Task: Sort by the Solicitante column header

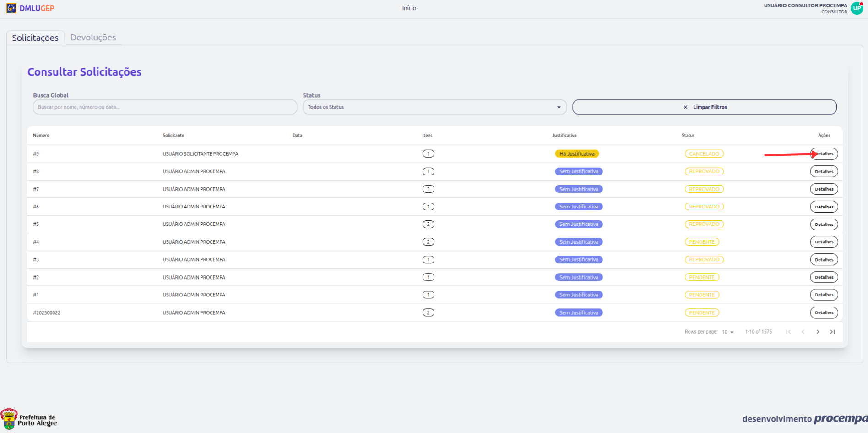Action: [x=174, y=136]
